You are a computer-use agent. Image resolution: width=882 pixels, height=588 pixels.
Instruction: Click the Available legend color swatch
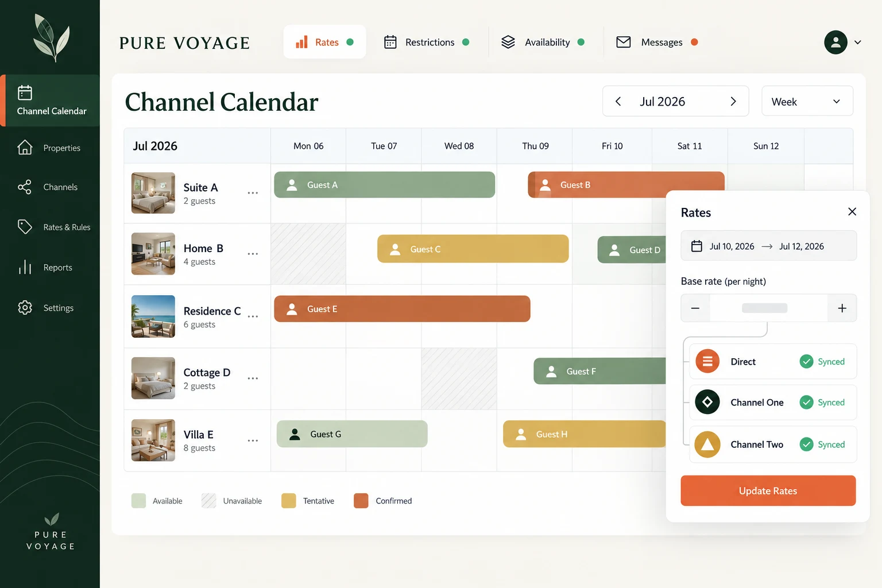pyautogui.click(x=138, y=501)
